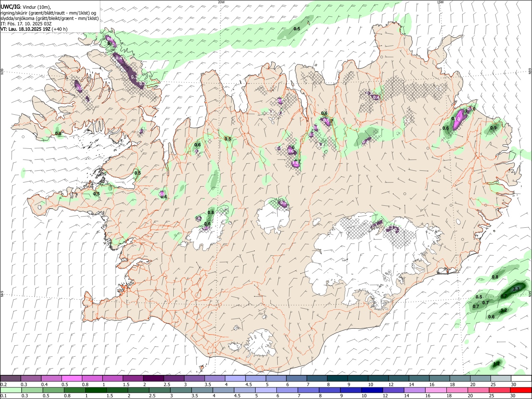Click the 'slydda/snjókoma' legend description line
The image size is (532, 399).
[50, 18]
